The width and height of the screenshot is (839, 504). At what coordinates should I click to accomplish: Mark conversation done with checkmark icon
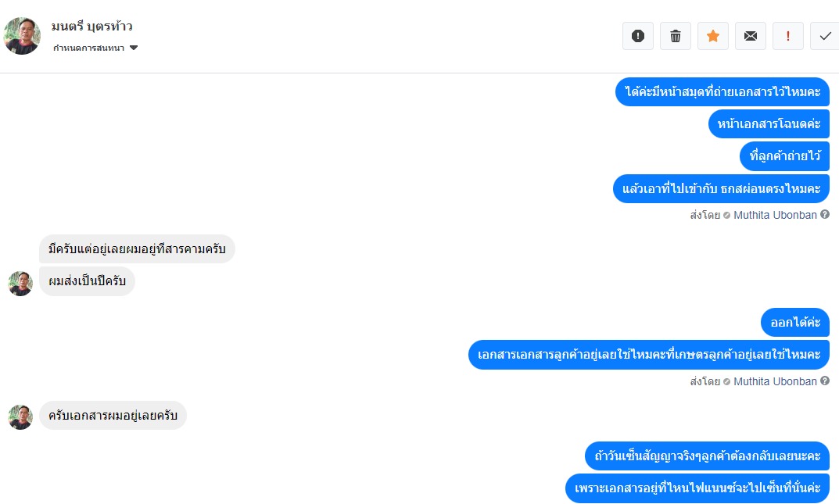pyautogui.click(x=825, y=36)
